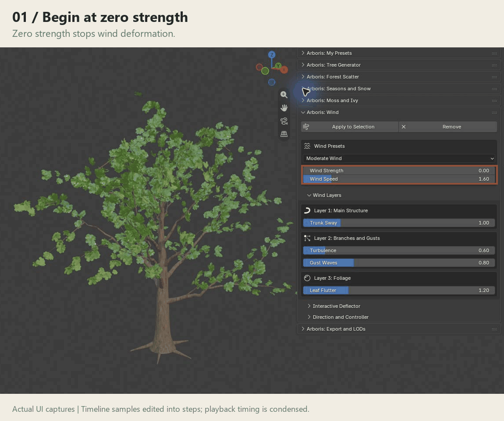
Task: Click the Apply to Selection button
Action: (x=350, y=127)
